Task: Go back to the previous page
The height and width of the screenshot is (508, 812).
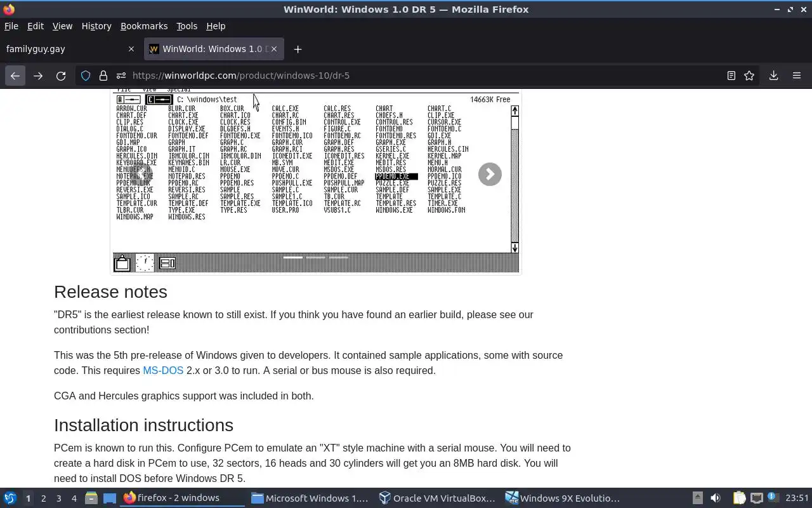Action: click(15, 76)
